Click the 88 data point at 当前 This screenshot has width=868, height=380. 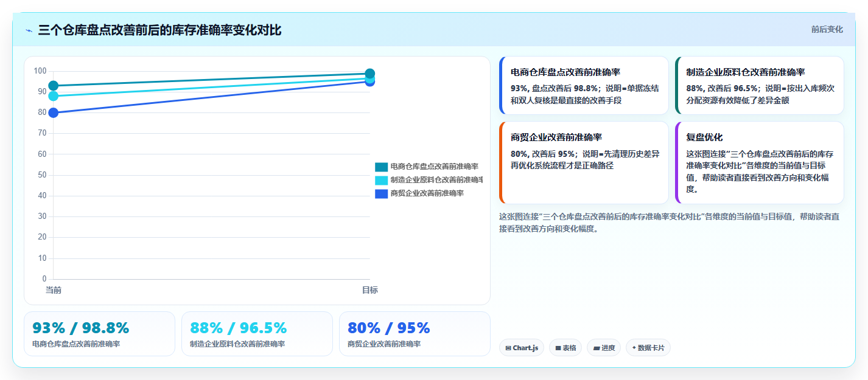pyautogui.click(x=54, y=96)
